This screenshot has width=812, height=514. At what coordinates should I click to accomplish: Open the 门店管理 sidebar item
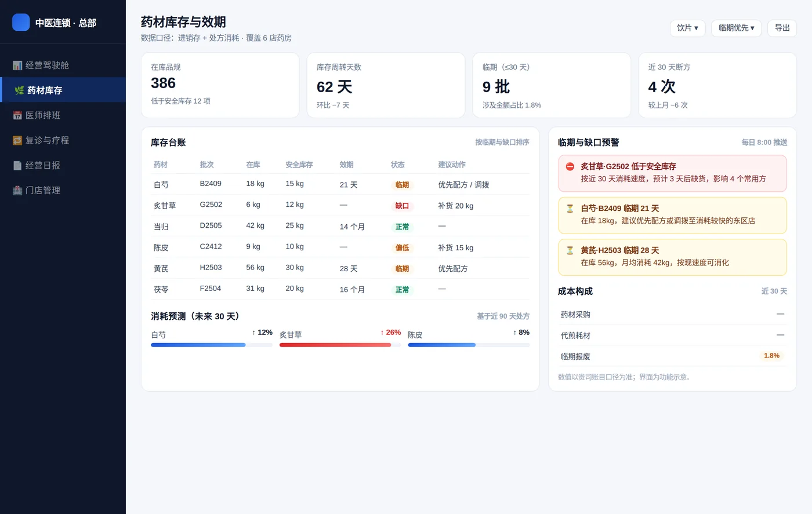coord(63,190)
